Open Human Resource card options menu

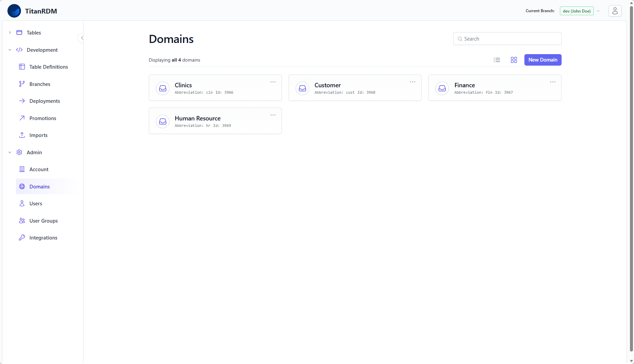click(x=273, y=115)
